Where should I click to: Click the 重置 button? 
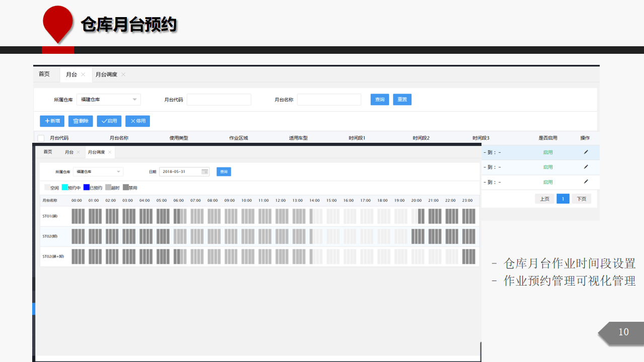pos(403,100)
